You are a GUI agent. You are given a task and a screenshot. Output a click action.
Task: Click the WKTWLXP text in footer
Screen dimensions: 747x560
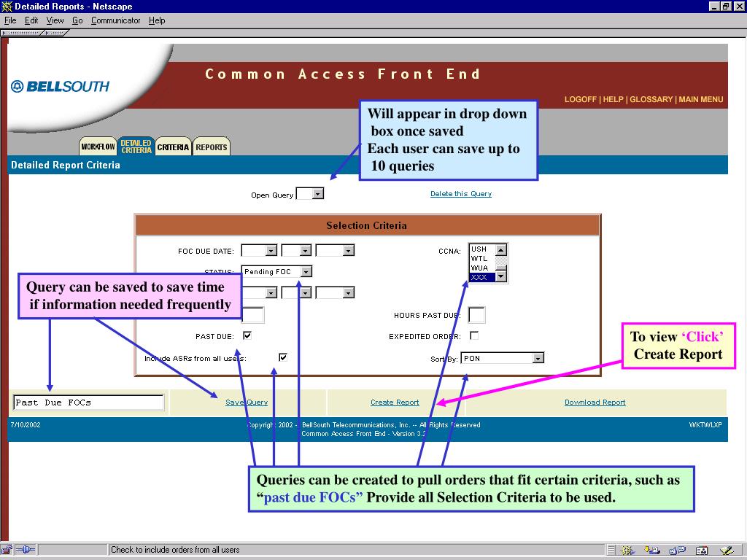[x=705, y=425]
